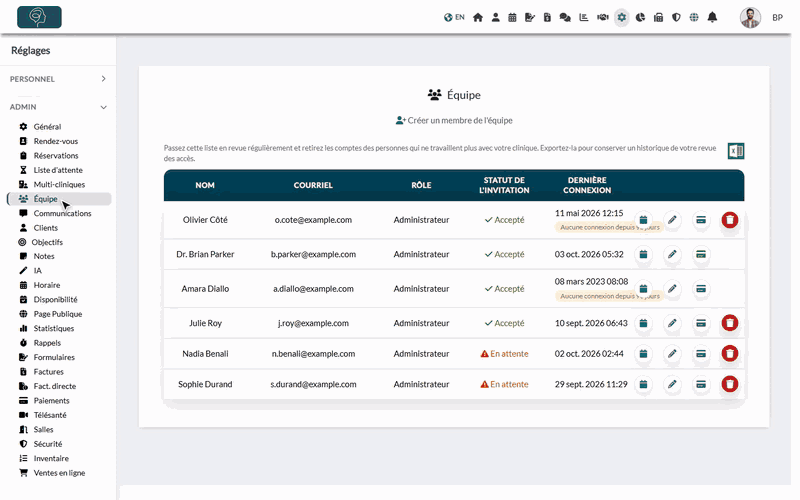Open Clients settings in sidebar

click(45, 228)
